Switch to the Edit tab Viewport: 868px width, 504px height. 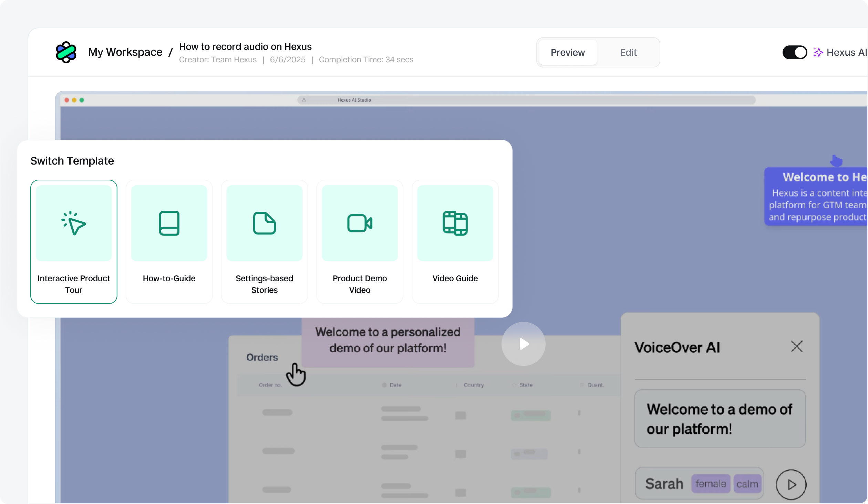click(x=628, y=52)
